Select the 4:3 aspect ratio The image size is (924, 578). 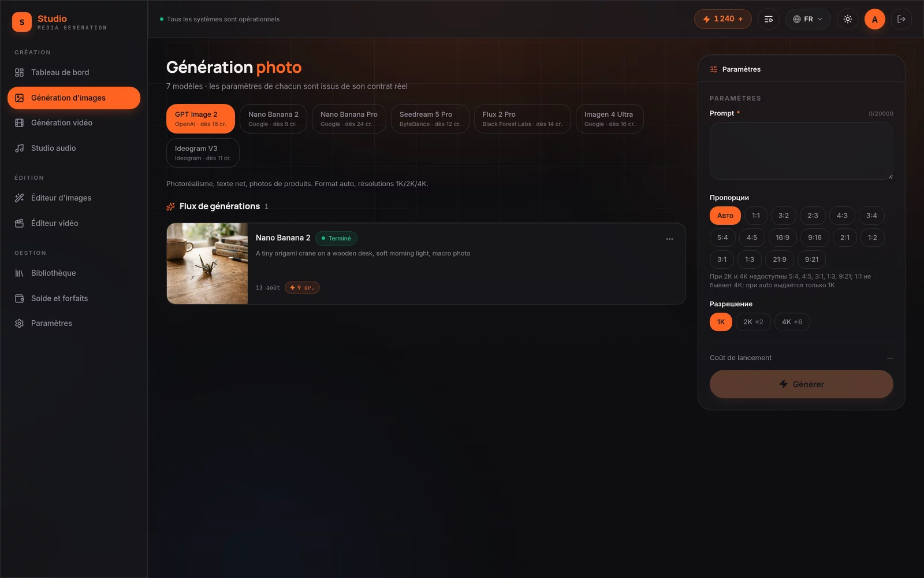coord(842,216)
